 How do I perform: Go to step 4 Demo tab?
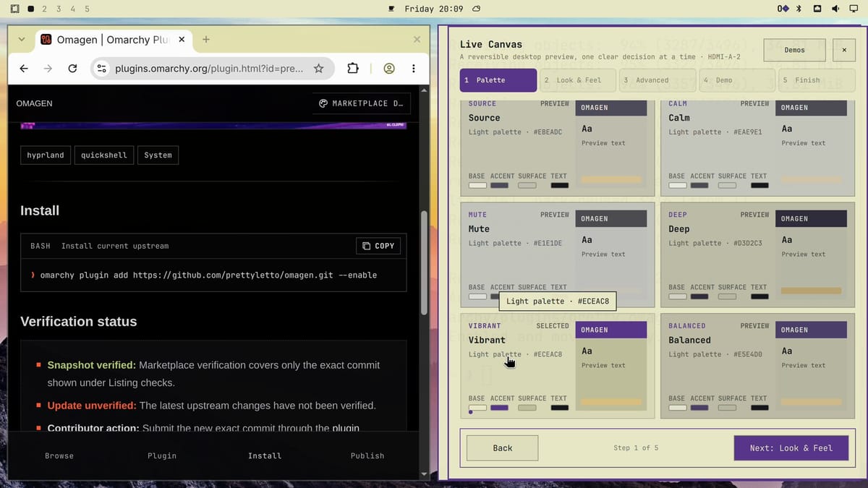click(x=739, y=80)
